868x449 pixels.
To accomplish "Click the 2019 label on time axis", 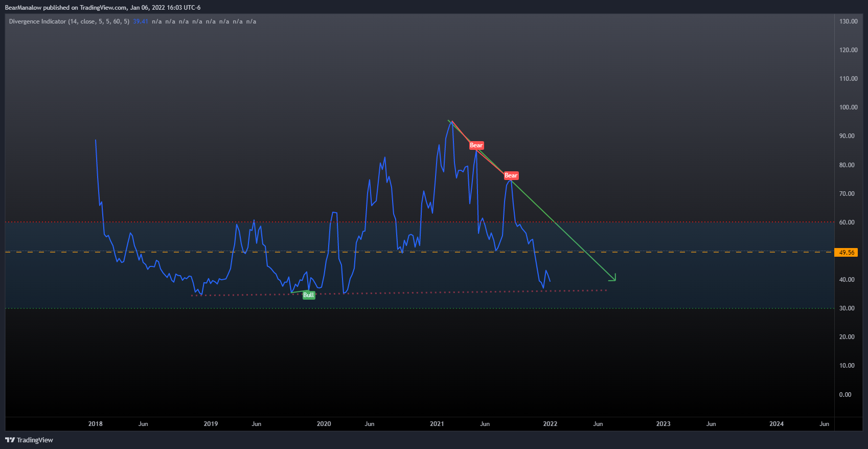I will [211, 424].
